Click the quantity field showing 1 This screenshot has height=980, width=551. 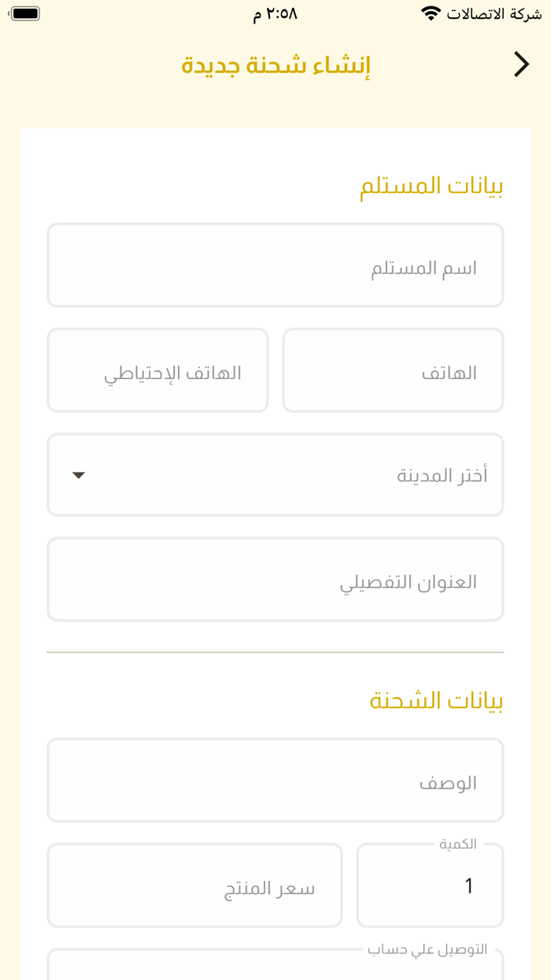pos(430,885)
